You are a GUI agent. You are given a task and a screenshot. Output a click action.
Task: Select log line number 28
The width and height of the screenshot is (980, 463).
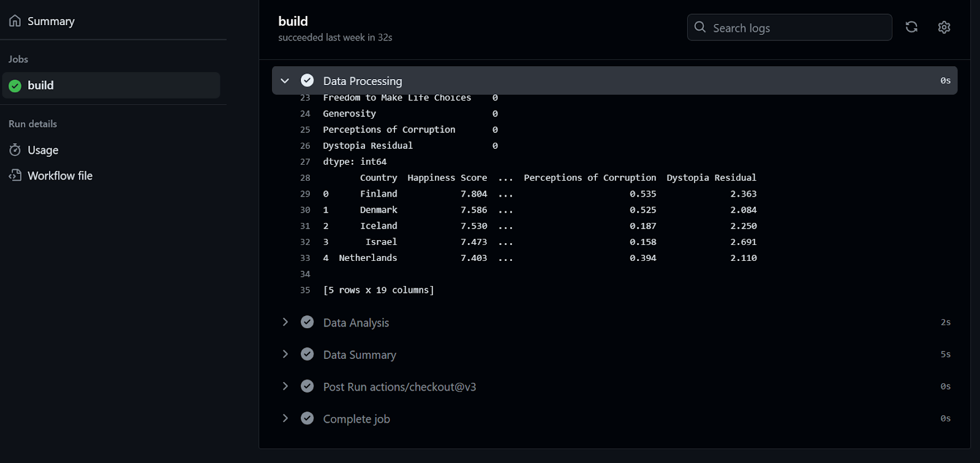pyautogui.click(x=305, y=178)
